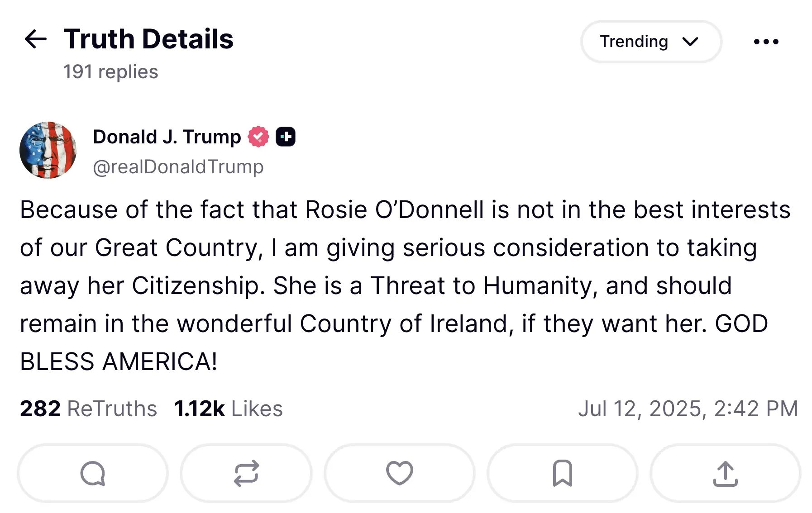Click the dark plus badge icon

(286, 137)
